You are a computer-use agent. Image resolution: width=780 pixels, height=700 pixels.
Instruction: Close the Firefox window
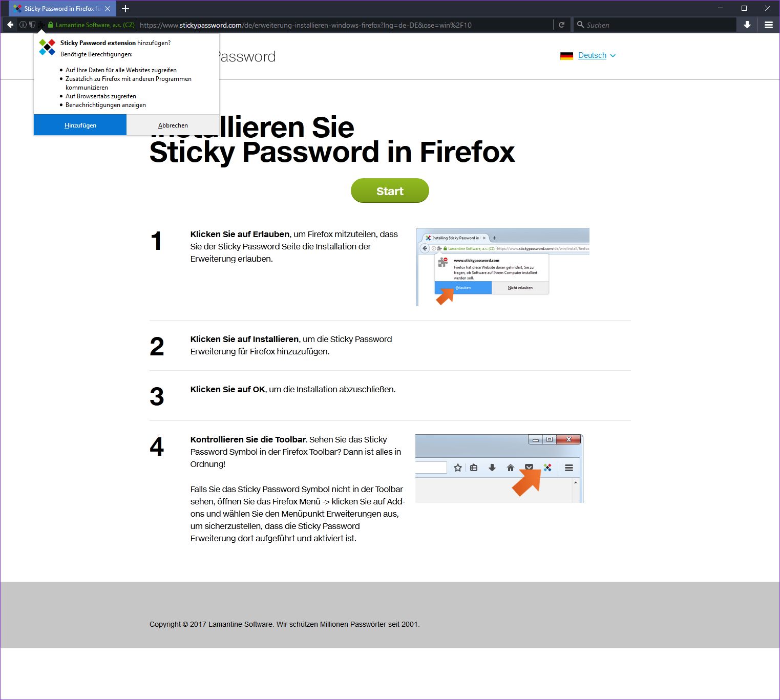(x=768, y=8)
